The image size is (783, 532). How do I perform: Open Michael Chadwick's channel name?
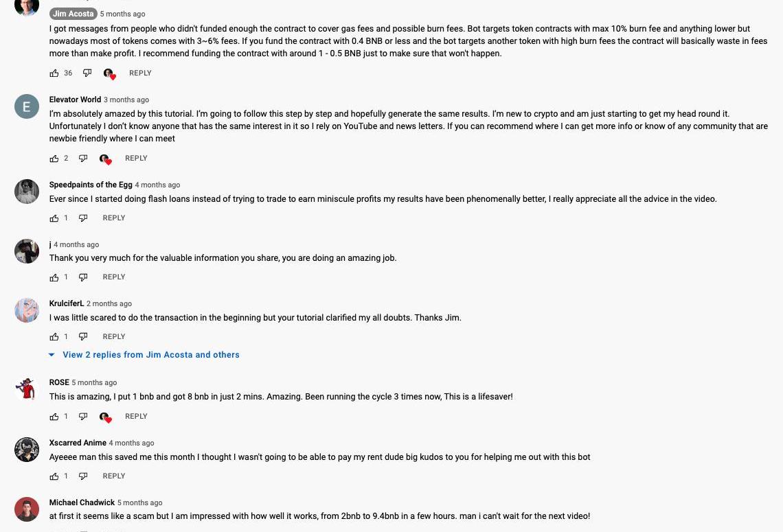click(x=82, y=502)
